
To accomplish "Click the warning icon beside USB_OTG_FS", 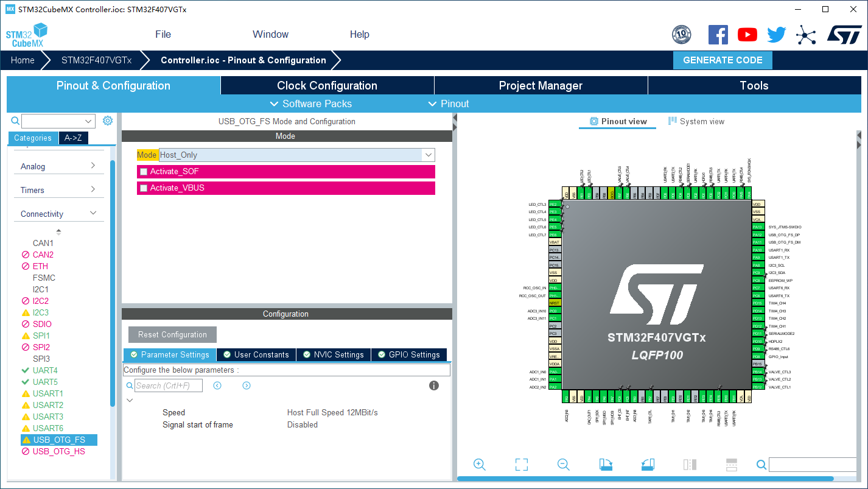I will click(x=26, y=440).
